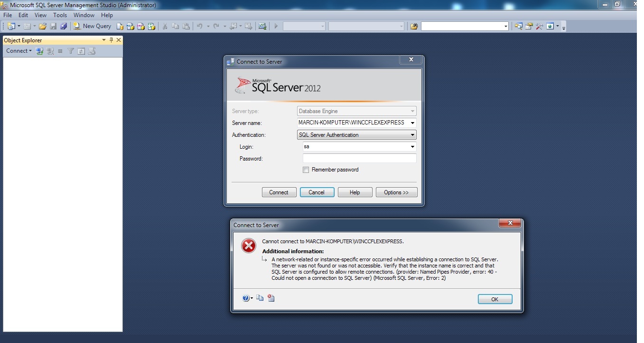
Task: Click the Copy toolbar icon
Action: coord(176,26)
